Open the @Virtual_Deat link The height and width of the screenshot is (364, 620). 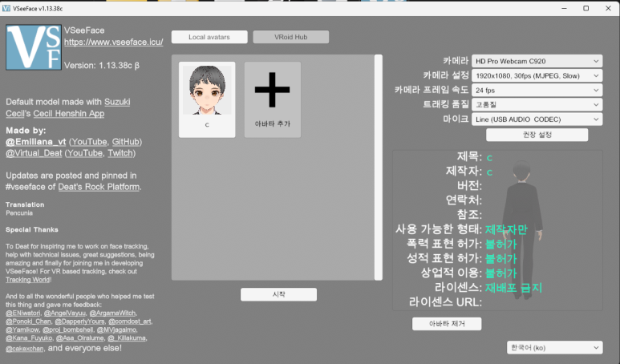pyautogui.click(x=34, y=153)
